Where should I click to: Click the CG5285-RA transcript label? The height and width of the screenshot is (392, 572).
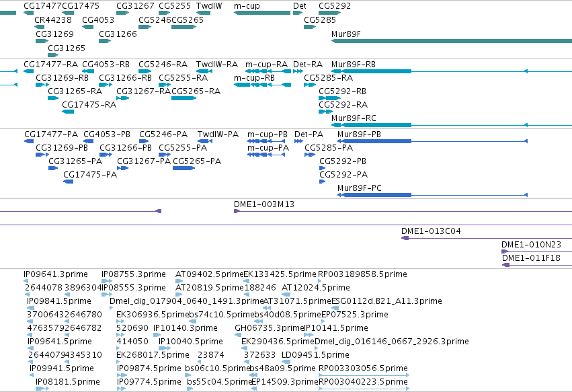tap(328, 78)
